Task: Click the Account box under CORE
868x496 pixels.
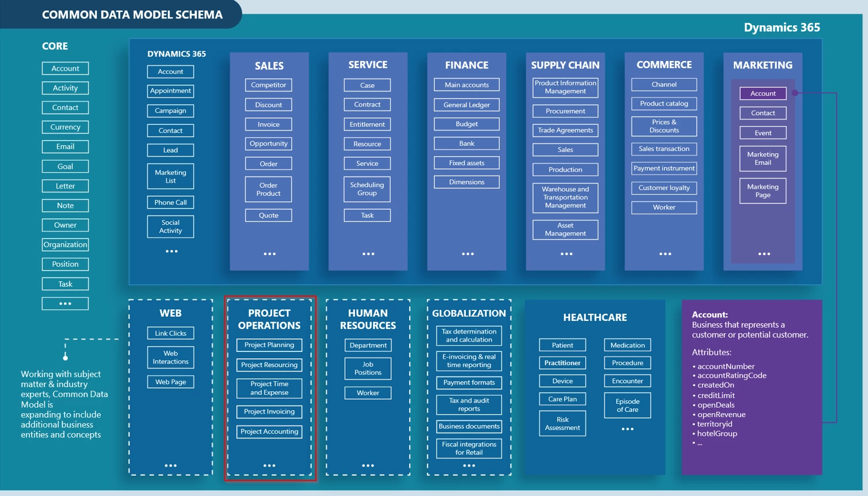Action: coord(65,69)
